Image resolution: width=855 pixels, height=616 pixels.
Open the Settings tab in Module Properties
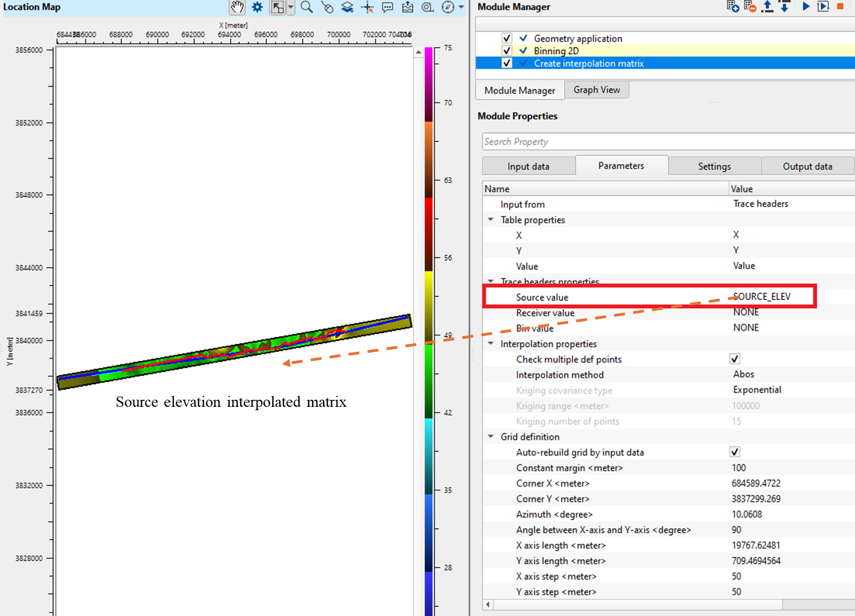tap(714, 166)
